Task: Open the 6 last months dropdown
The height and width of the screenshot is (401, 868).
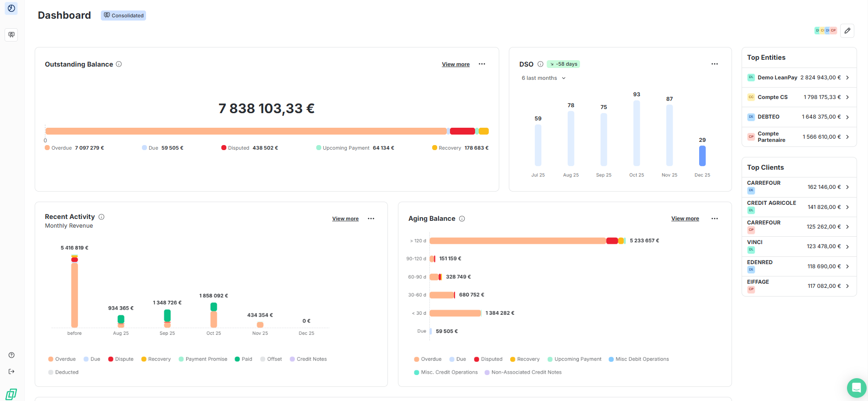Action: pos(544,78)
